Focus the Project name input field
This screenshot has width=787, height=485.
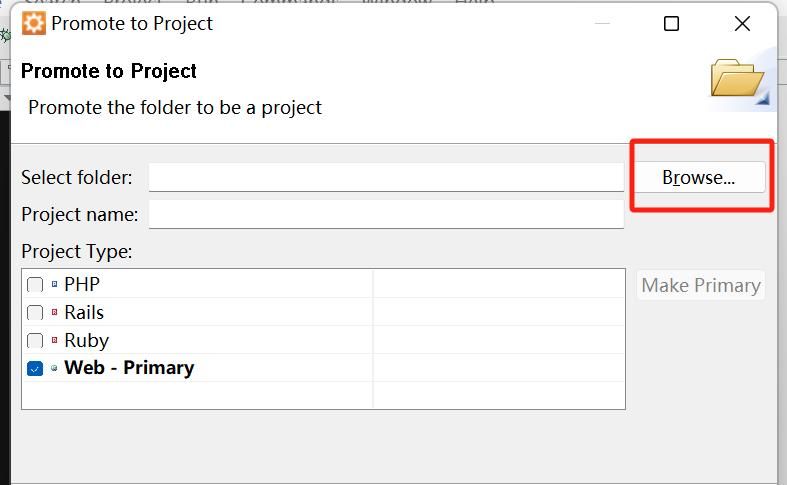[x=386, y=214]
